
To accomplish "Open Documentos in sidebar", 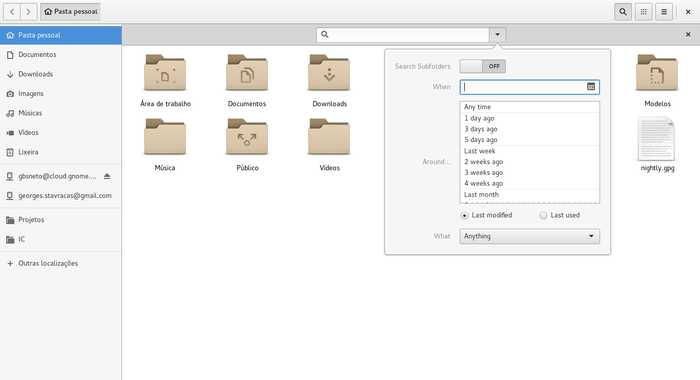I will pos(61,54).
